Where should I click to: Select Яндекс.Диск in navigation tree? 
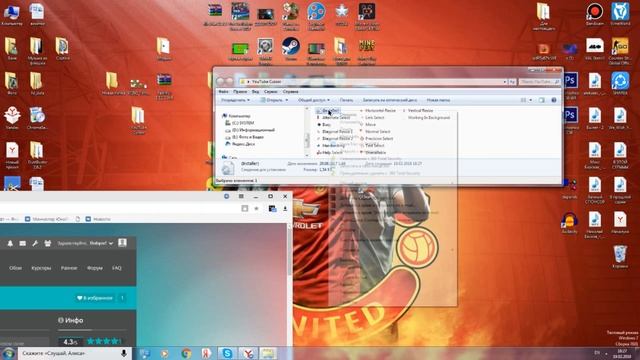point(240,144)
